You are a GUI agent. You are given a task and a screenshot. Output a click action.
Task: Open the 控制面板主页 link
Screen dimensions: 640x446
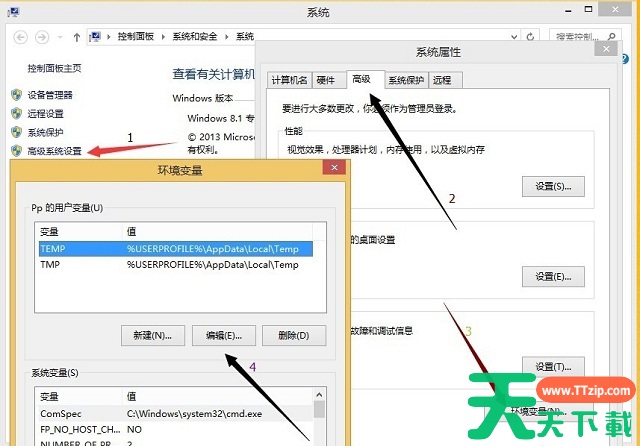(54, 68)
